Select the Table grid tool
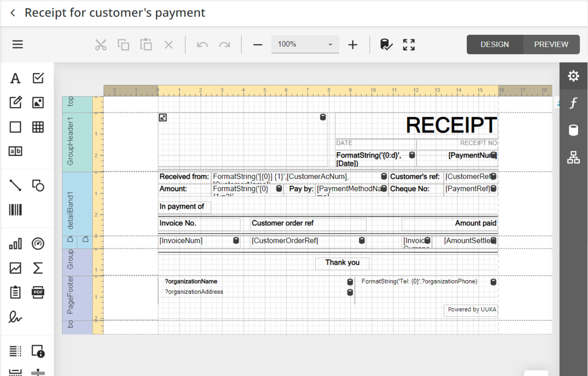 click(x=38, y=127)
